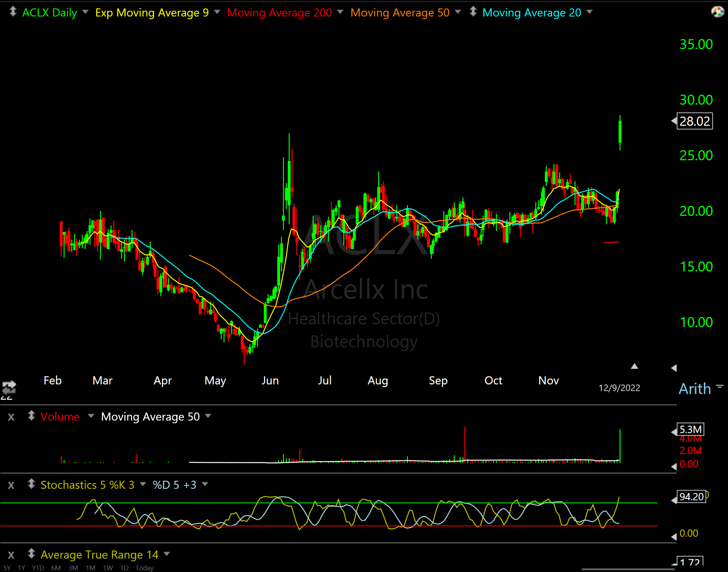
Task: Click the 5.3M volume value tag
Action: point(690,429)
